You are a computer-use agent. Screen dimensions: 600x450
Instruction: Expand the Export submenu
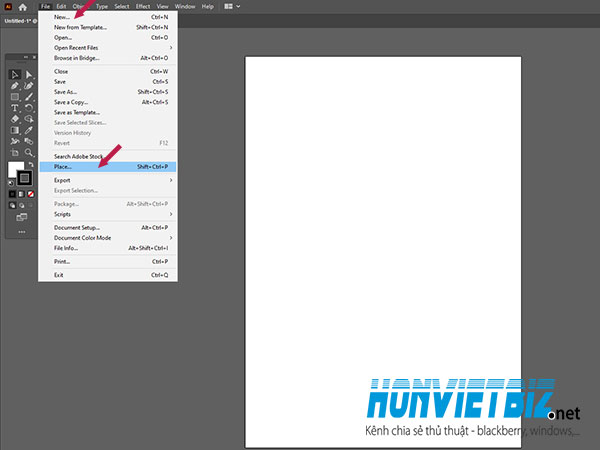[108, 180]
